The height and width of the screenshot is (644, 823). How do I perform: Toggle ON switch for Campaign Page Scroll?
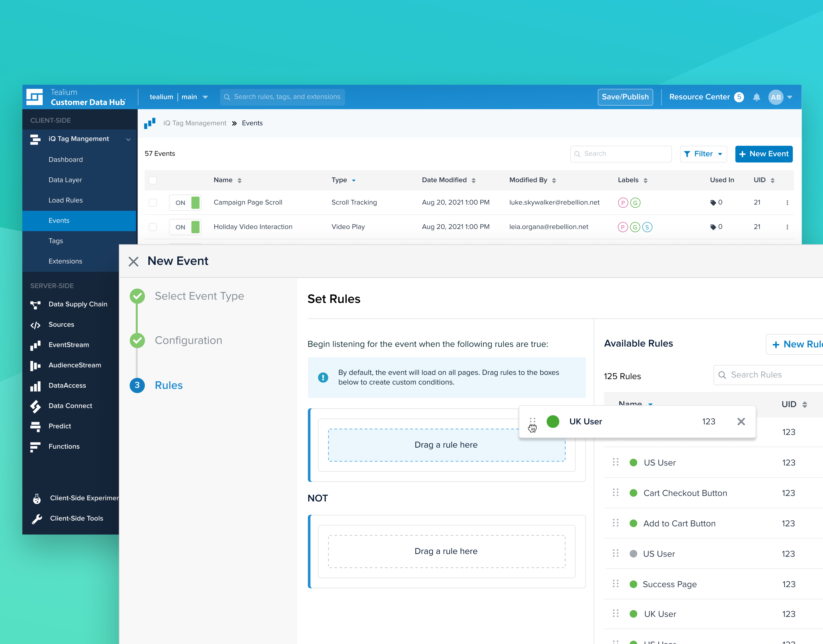pos(185,203)
